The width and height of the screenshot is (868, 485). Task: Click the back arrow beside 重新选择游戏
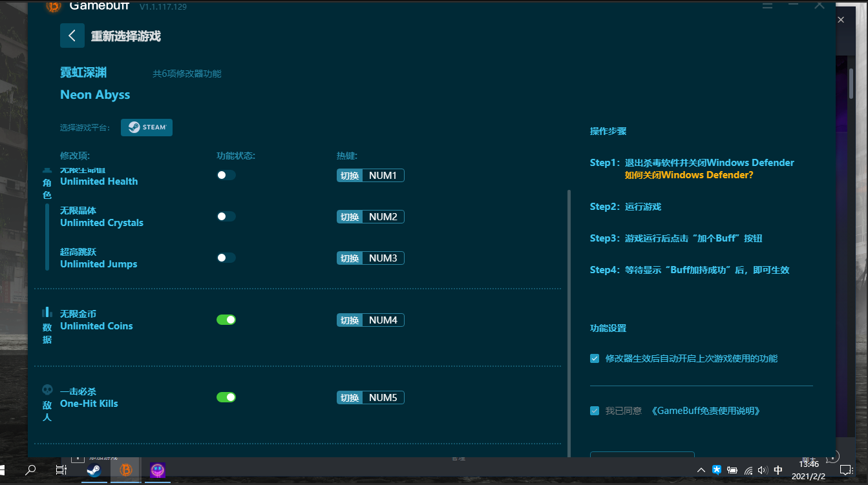click(x=72, y=36)
